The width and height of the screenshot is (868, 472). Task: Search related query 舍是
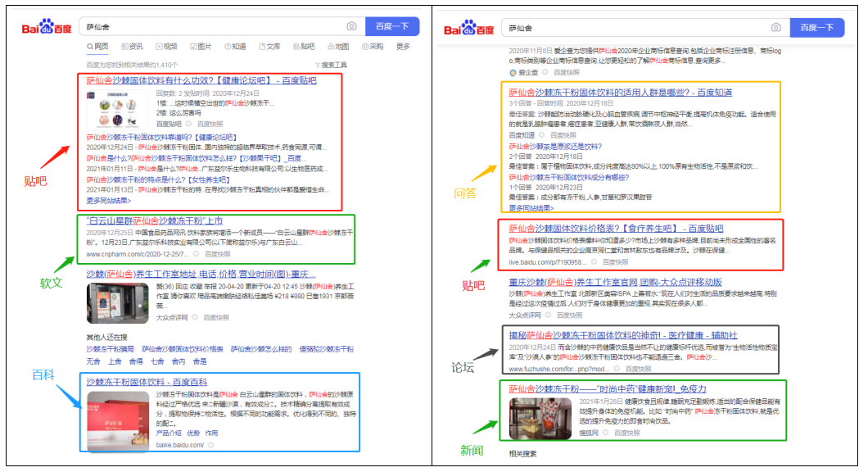pos(199,361)
